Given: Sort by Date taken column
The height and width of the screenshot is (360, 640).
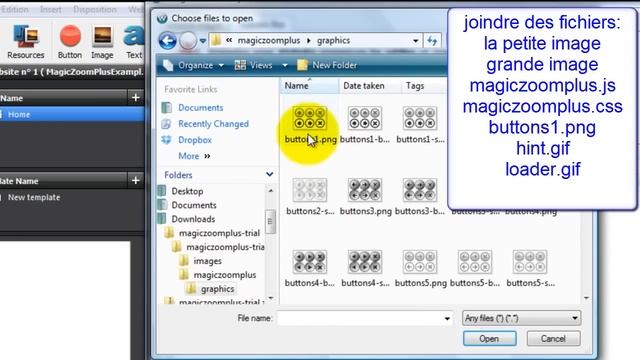Looking at the screenshot, I should tap(364, 86).
